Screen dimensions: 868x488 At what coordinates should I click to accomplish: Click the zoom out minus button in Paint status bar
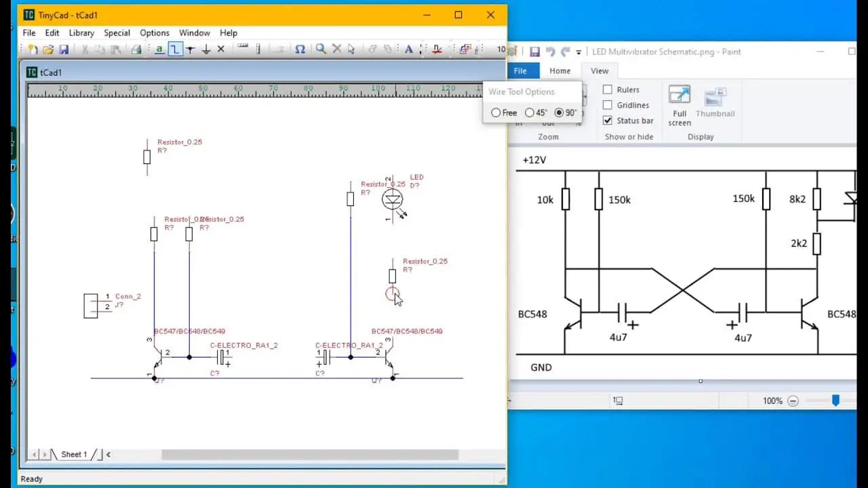793,401
